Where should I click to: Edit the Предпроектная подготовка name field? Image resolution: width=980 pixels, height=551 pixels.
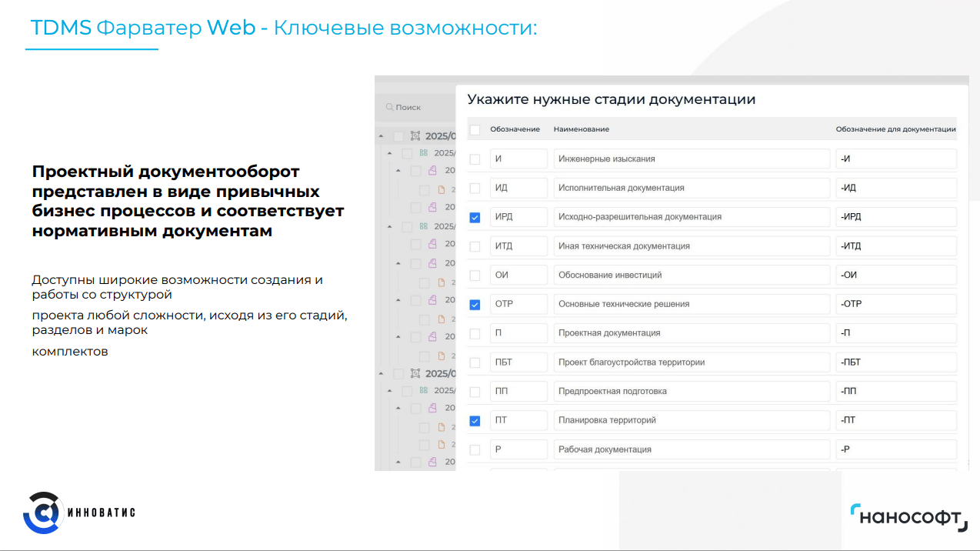(692, 391)
